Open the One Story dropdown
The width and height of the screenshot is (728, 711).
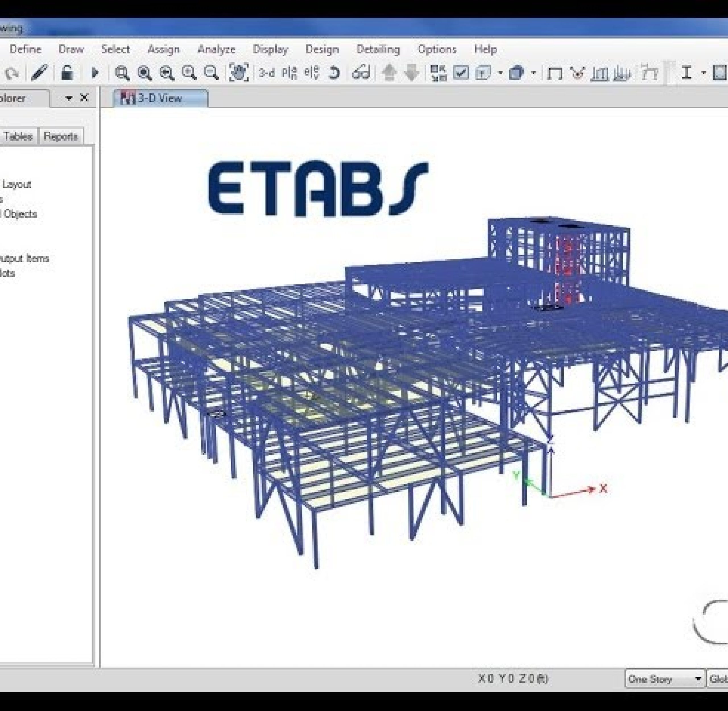click(x=665, y=679)
